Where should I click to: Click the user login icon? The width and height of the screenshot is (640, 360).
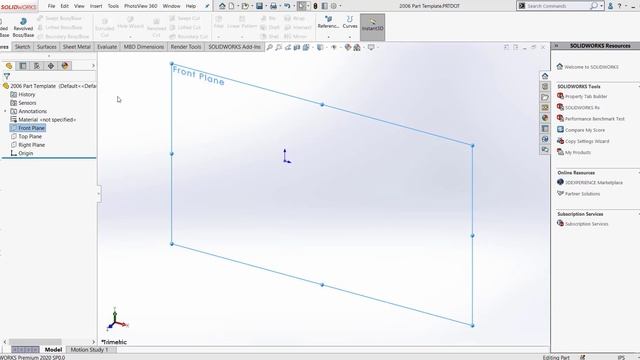click(x=610, y=6)
